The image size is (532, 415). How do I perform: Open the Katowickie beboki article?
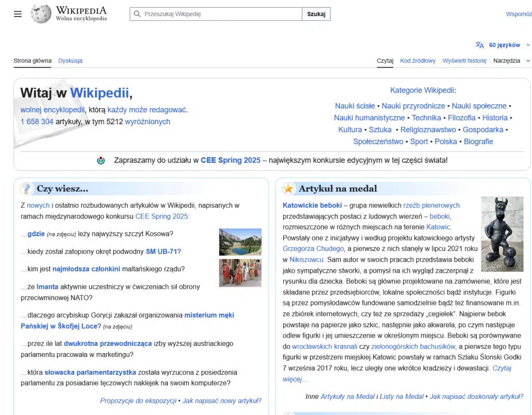312,205
